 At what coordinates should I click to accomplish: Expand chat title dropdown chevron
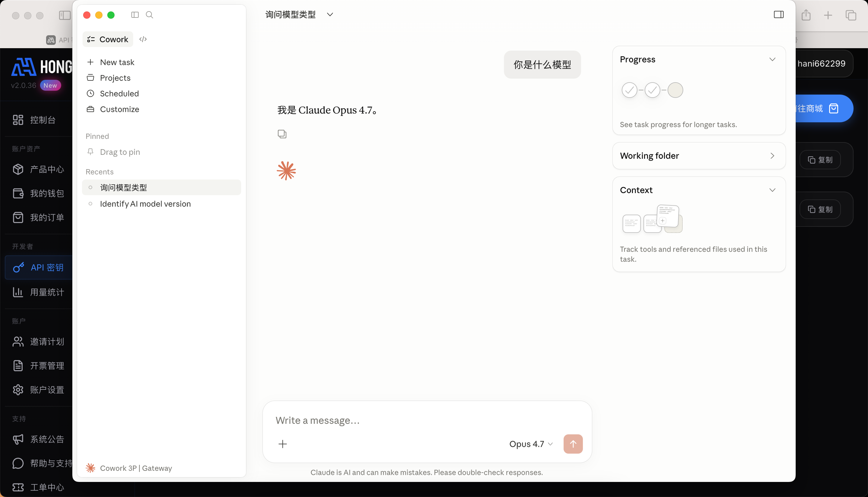[x=330, y=14]
